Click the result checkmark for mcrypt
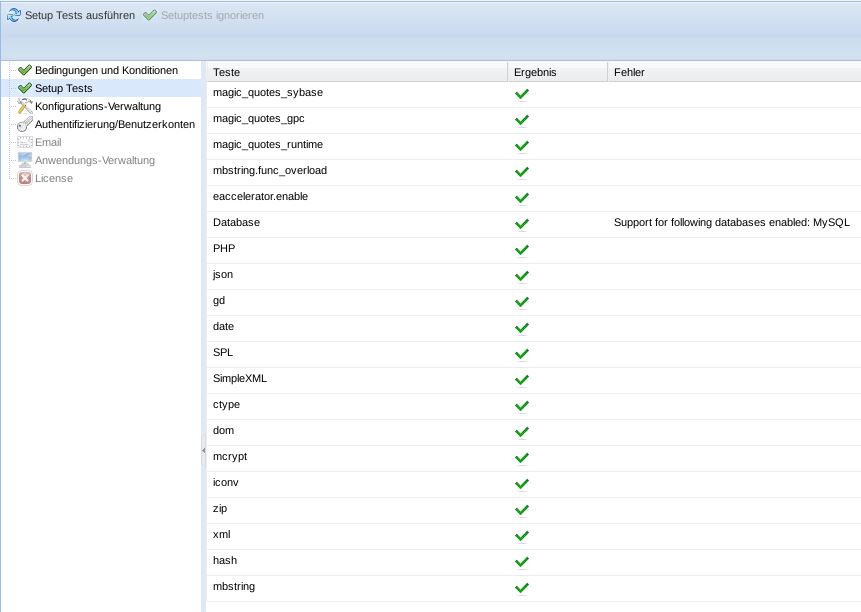 (x=522, y=457)
